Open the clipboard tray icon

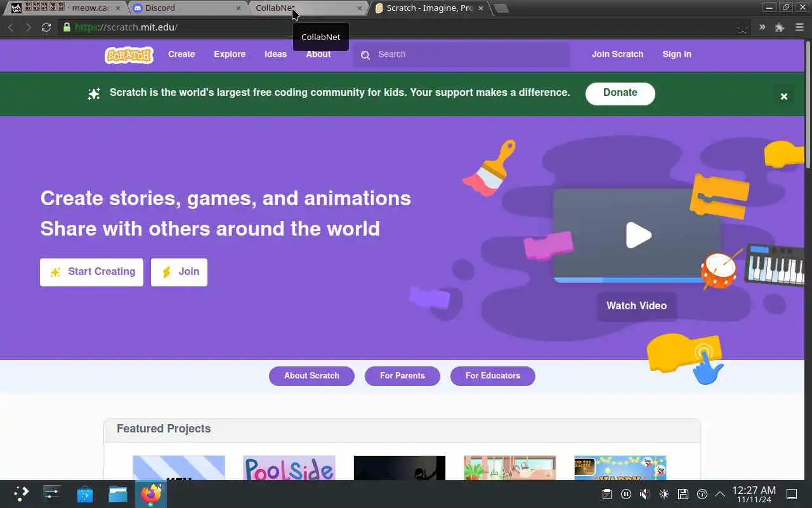[607, 494]
